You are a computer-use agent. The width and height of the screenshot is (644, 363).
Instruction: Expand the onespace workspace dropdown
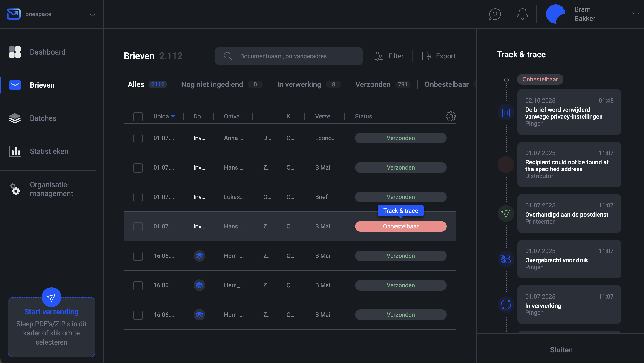click(92, 15)
